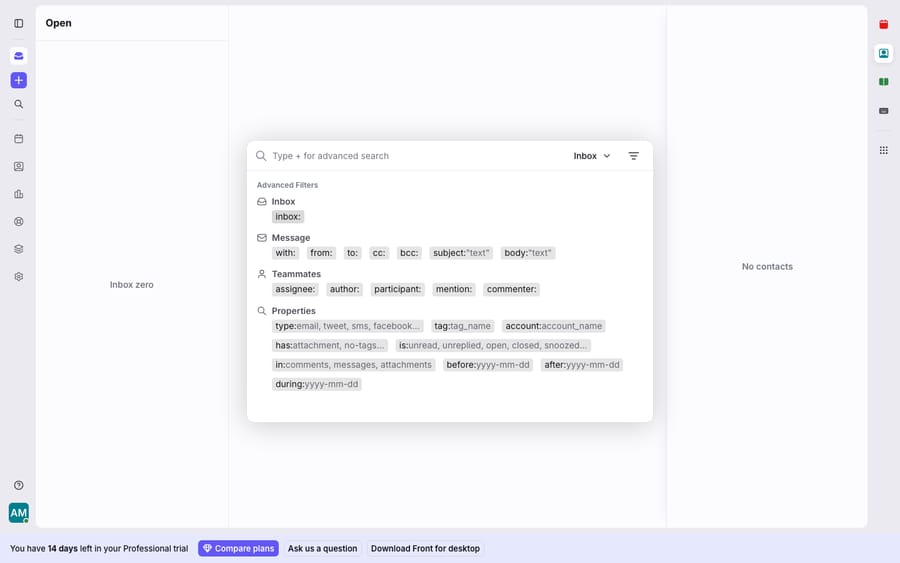The height and width of the screenshot is (563, 900).
Task: Open the inbox icon in left sidebar
Action: (x=18, y=56)
